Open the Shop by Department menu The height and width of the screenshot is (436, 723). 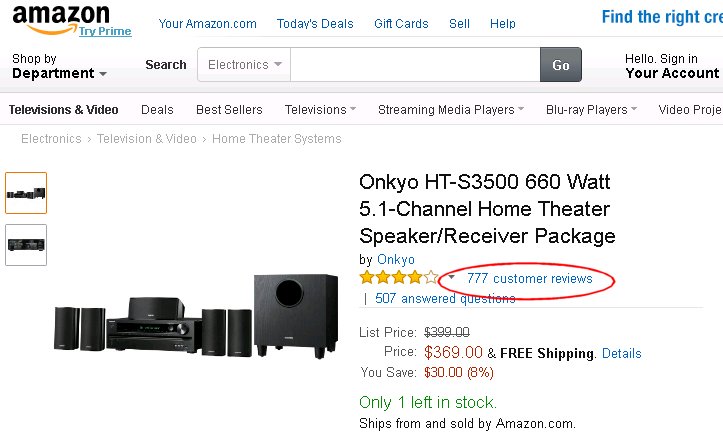coord(59,66)
